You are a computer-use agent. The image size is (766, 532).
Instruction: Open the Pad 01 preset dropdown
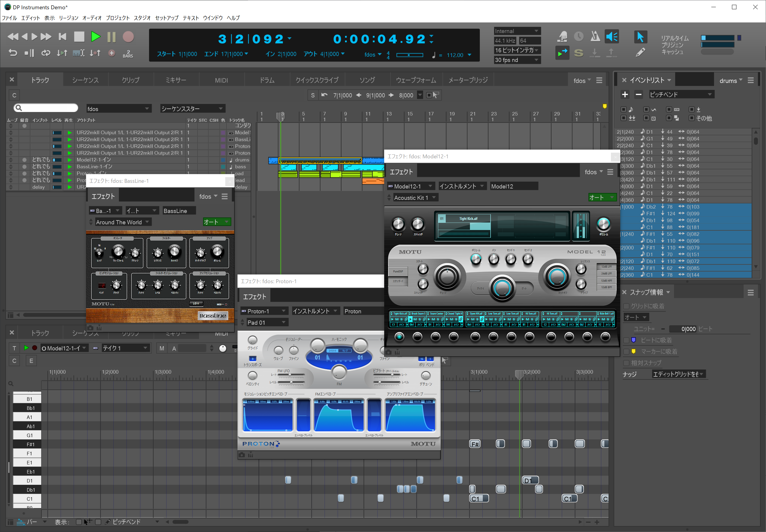click(x=267, y=323)
